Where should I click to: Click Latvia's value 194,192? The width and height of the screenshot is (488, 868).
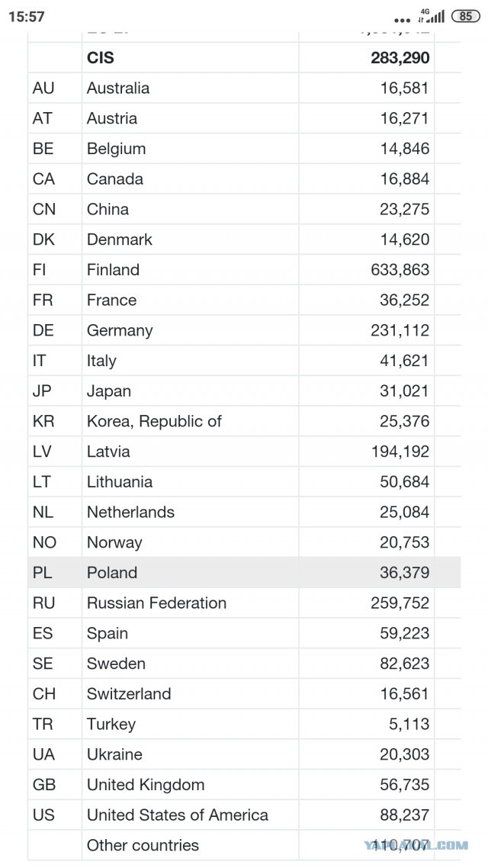(x=400, y=452)
